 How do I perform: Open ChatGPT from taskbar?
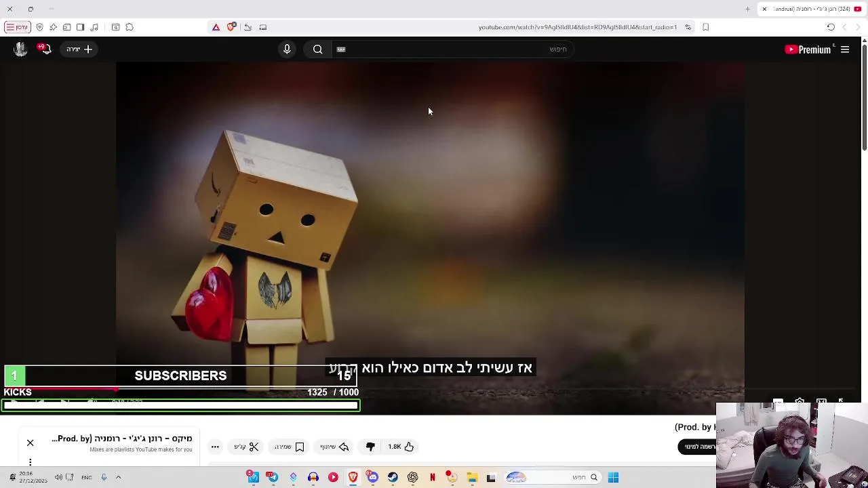click(412, 477)
